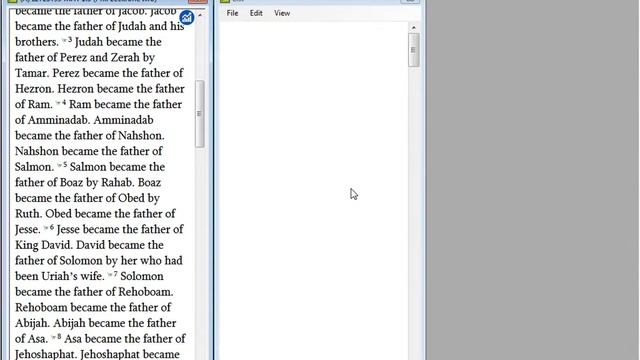Image resolution: width=640 pixels, height=360 pixels.
Task: Click the verse 5 marker before Salmon
Action: [62, 165]
